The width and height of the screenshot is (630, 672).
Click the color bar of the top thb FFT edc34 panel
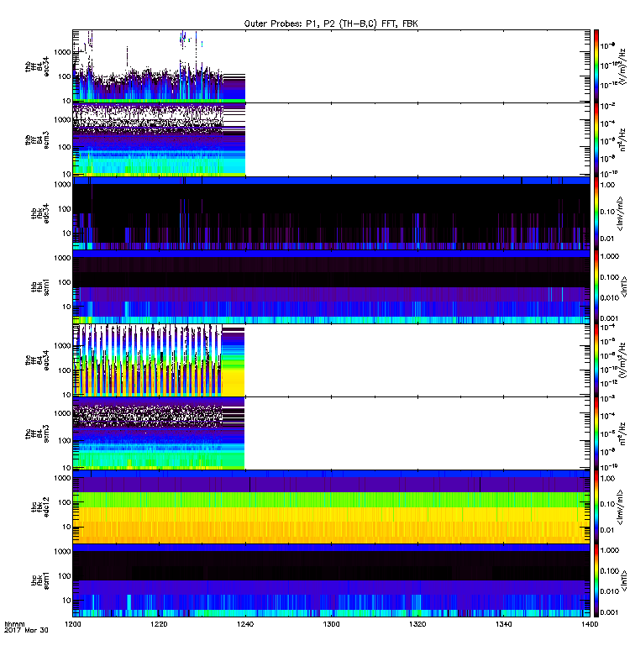tap(596, 66)
